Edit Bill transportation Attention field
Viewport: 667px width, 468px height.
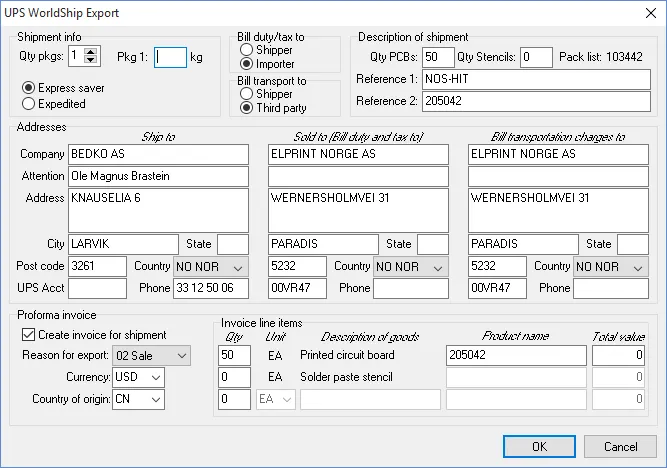[558, 177]
